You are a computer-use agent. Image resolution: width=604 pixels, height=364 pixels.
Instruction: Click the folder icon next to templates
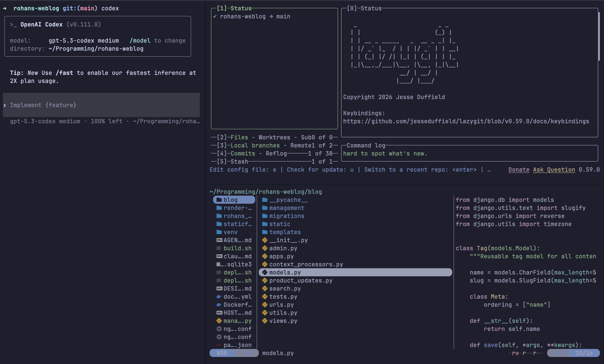(x=265, y=232)
